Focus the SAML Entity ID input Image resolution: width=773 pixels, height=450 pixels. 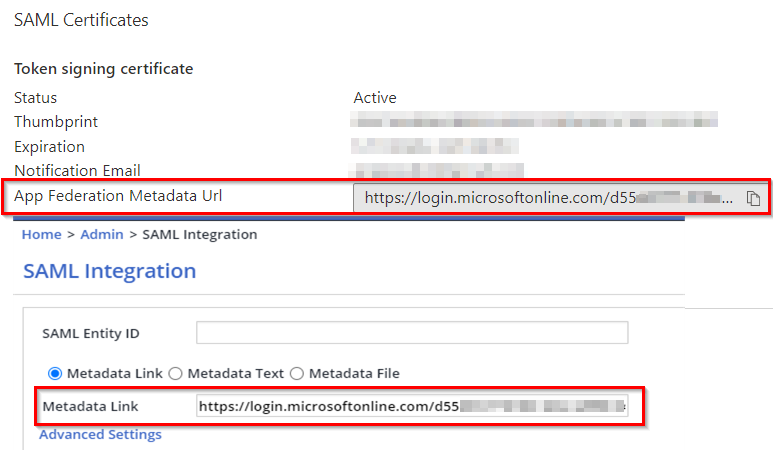click(x=412, y=333)
